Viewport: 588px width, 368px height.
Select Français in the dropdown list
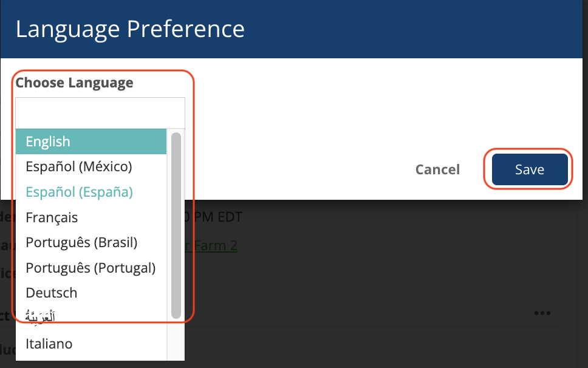click(x=91, y=217)
